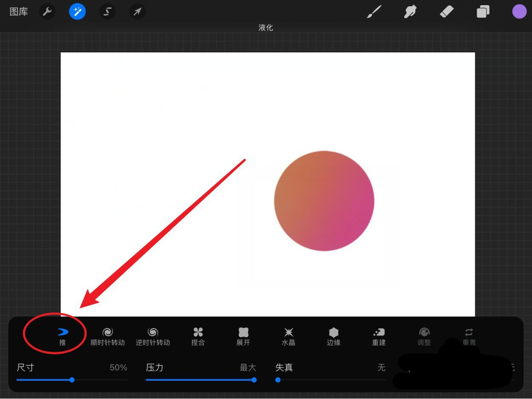Select the Crystals (水晶) liquify mode
This screenshot has width=532, height=399.
(x=289, y=336)
